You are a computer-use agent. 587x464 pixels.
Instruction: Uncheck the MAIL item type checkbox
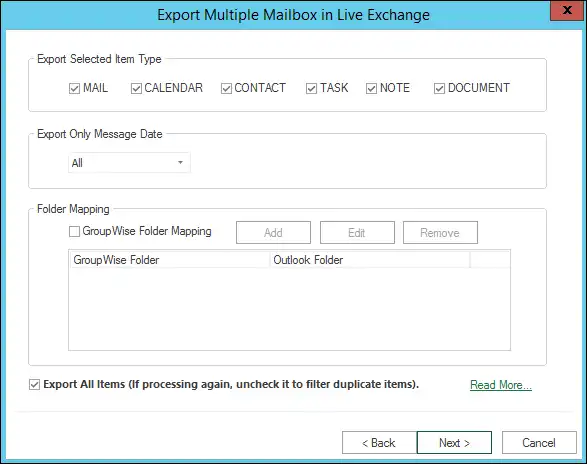[x=74, y=89]
